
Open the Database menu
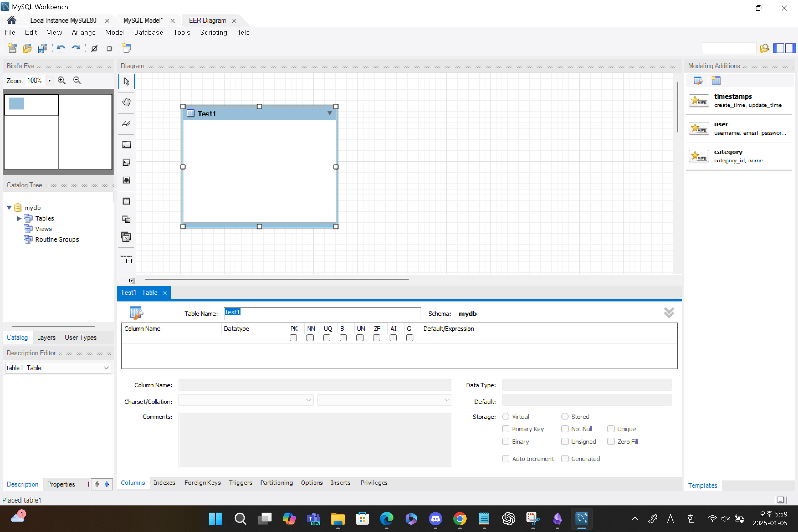click(149, 33)
